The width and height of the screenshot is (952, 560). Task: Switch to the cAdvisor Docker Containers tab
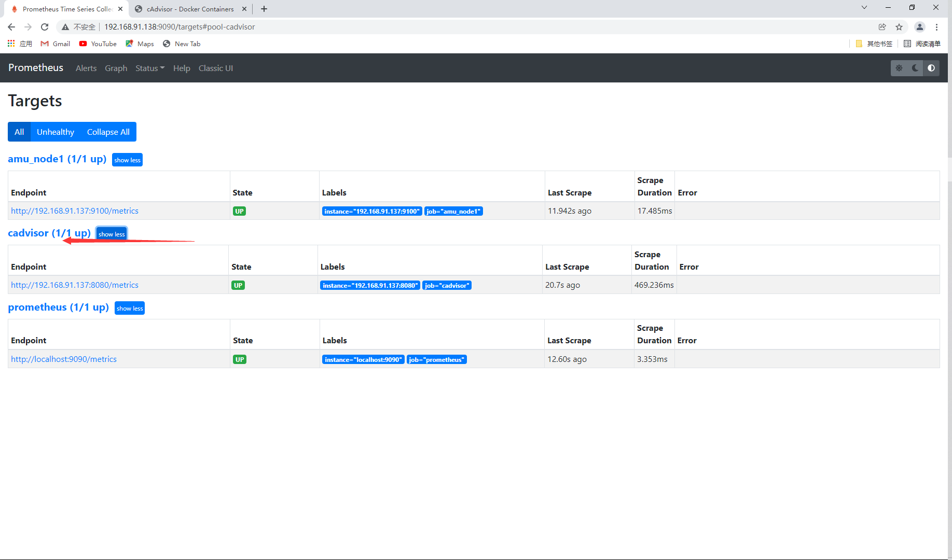coord(190,9)
